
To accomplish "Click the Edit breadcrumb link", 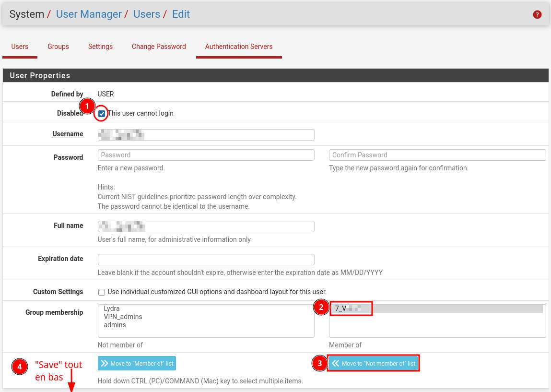I will pyautogui.click(x=181, y=14).
